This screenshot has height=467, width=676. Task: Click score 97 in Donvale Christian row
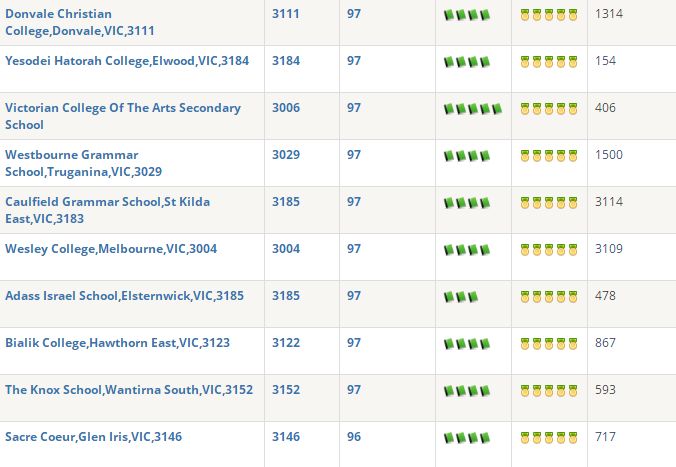tap(354, 14)
